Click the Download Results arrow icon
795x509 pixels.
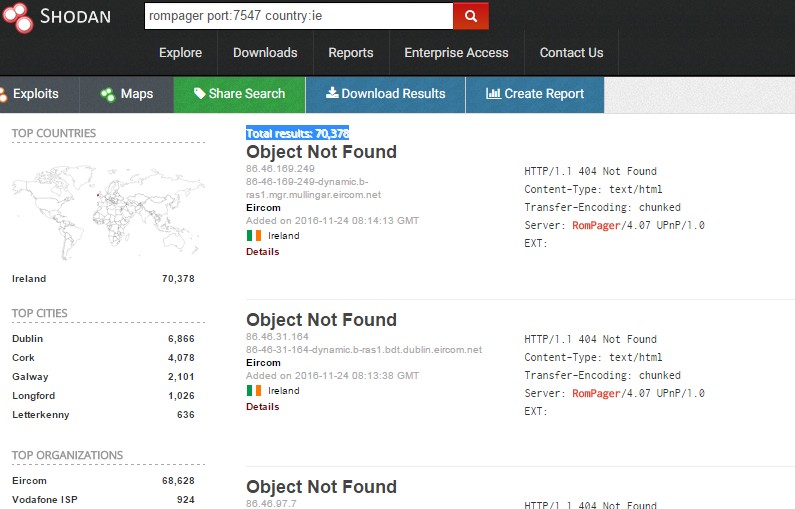click(332, 93)
